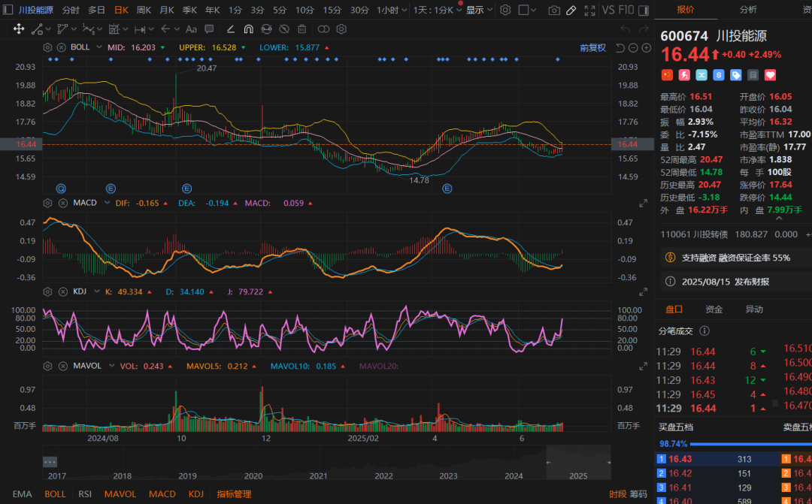Image resolution: width=812 pixels, height=504 pixels.
Task: Remove the BOLL indicator
Action: 61,47
